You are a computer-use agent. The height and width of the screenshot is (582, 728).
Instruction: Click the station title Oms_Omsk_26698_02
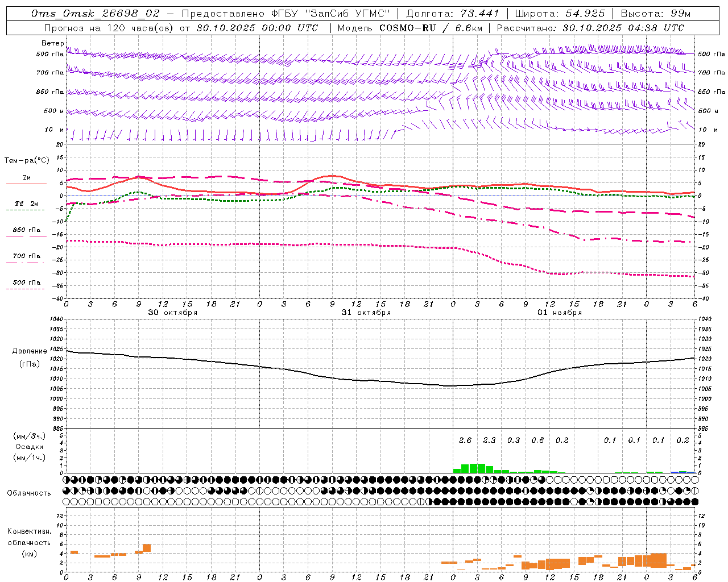(95, 14)
